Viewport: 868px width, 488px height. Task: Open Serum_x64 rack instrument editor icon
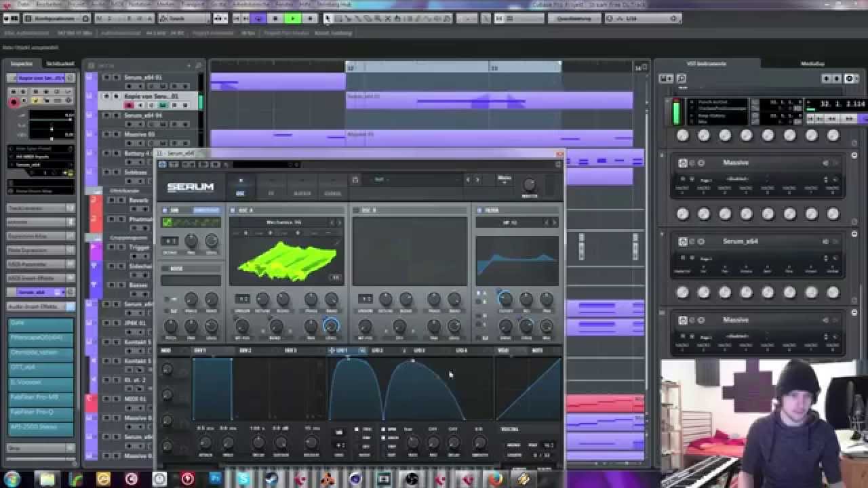(683, 241)
